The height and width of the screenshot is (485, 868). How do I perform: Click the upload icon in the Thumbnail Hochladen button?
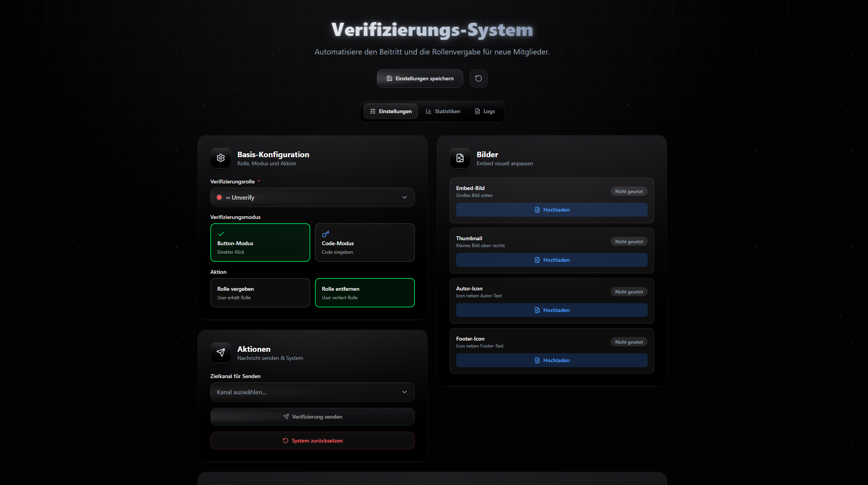(x=537, y=260)
